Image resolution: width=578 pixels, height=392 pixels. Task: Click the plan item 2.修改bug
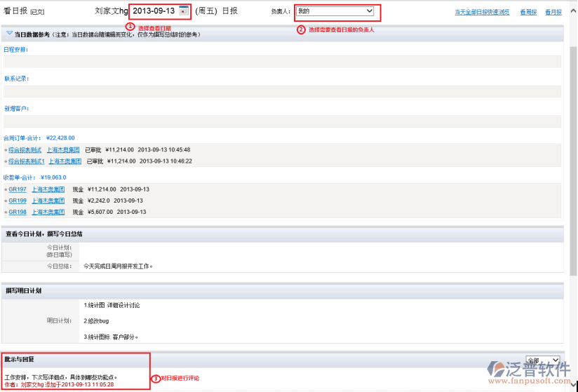coord(96,321)
